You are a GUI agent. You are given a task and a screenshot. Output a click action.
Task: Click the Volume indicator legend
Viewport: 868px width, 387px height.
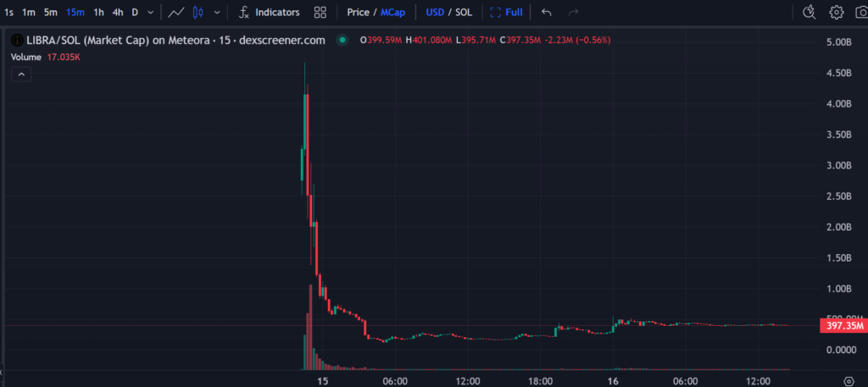(27, 57)
